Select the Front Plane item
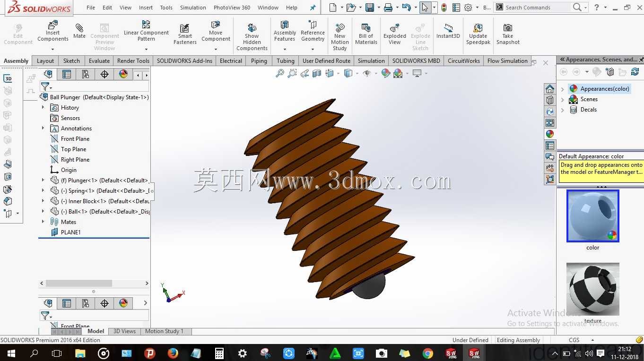The width and height of the screenshot is (644, 361). point(70,139)
